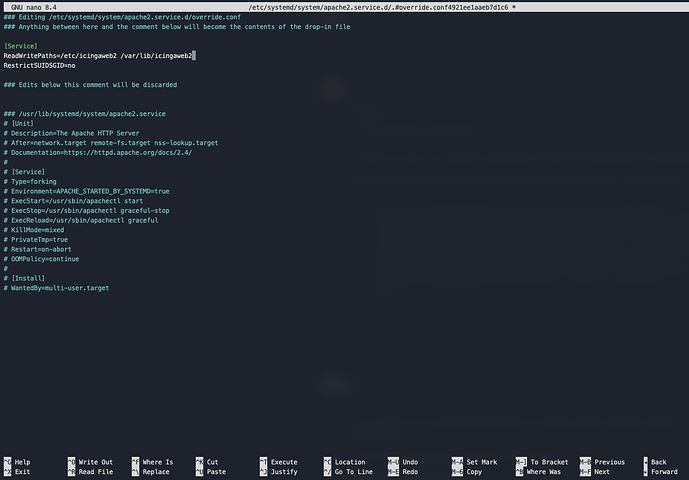The height and width of the screenshot is (480, 689).
Task: Place cursor on '### Editing' comment line
Action: [x=122, y=17]
